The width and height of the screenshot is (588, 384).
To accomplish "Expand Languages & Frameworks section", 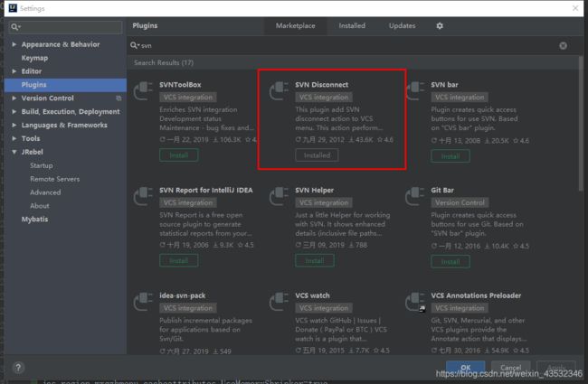I will point(14,125).
